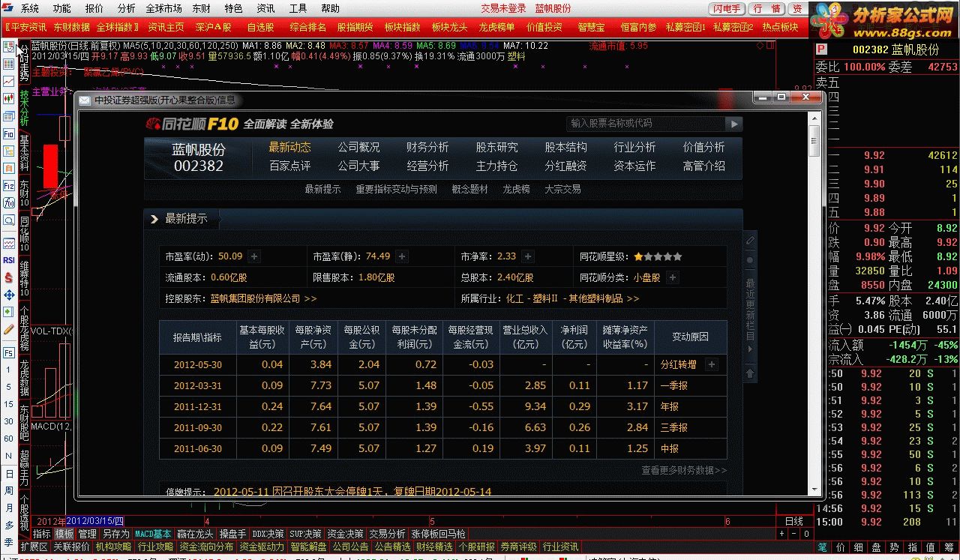Select the 周 weekly period button

(x=8, y=490)
